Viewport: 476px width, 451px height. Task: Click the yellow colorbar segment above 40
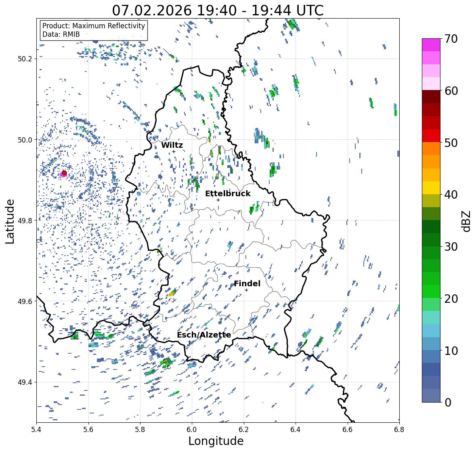(431, 188)
